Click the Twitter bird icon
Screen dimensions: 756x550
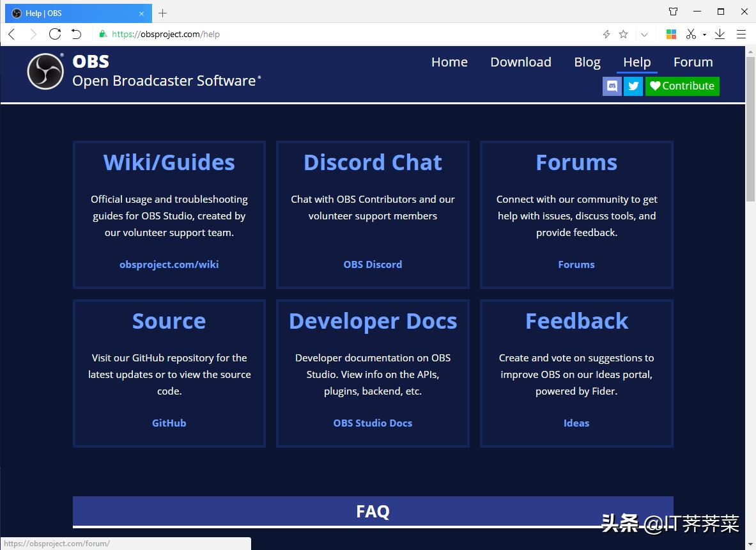(633, 86)
